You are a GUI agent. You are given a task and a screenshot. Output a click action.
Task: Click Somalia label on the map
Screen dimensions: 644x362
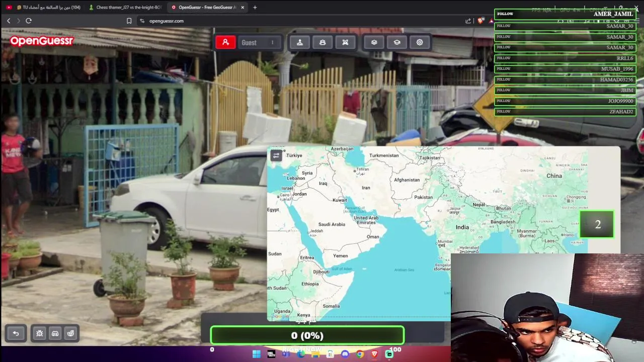pos(331,306)
